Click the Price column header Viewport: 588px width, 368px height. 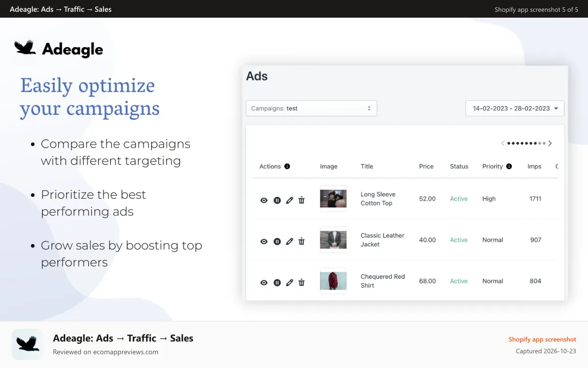[426, 166]
